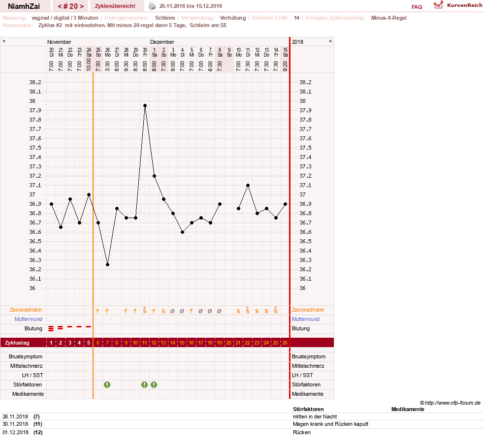Click the left LH / SST row label
Image resolution: width=483 pixels, height=448 pixels.
click(x=32, y=375)
